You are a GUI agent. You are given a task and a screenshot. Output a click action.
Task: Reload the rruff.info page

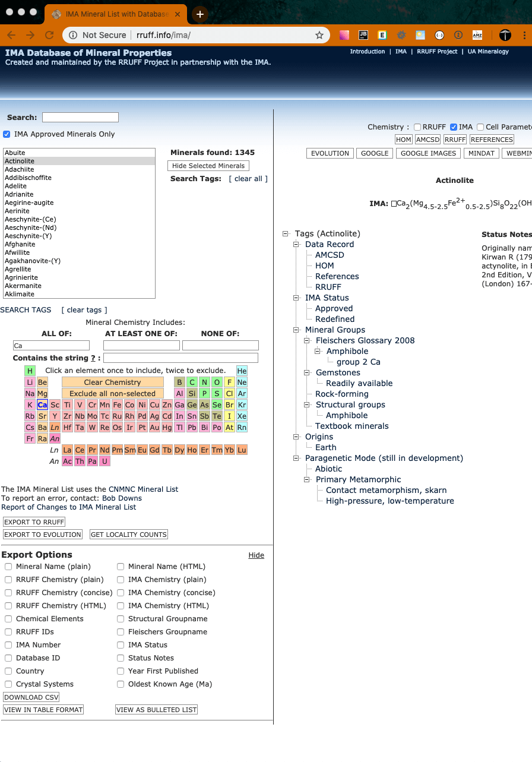point(49,35)
